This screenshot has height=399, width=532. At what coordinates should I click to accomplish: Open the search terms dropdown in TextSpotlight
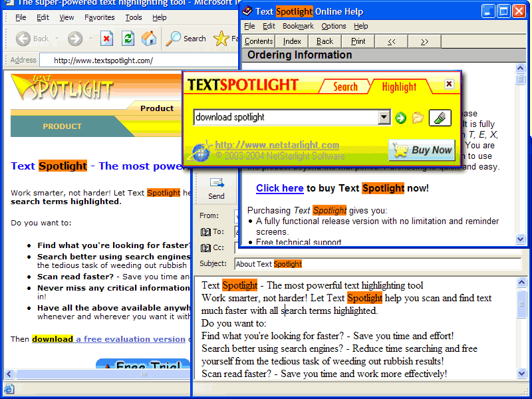click(384, 118)
